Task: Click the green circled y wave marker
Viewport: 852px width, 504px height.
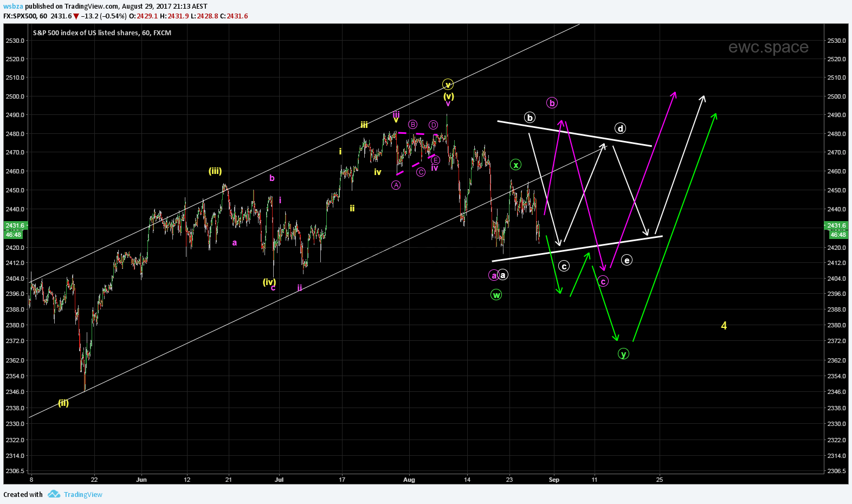Action: pos(623,354)
